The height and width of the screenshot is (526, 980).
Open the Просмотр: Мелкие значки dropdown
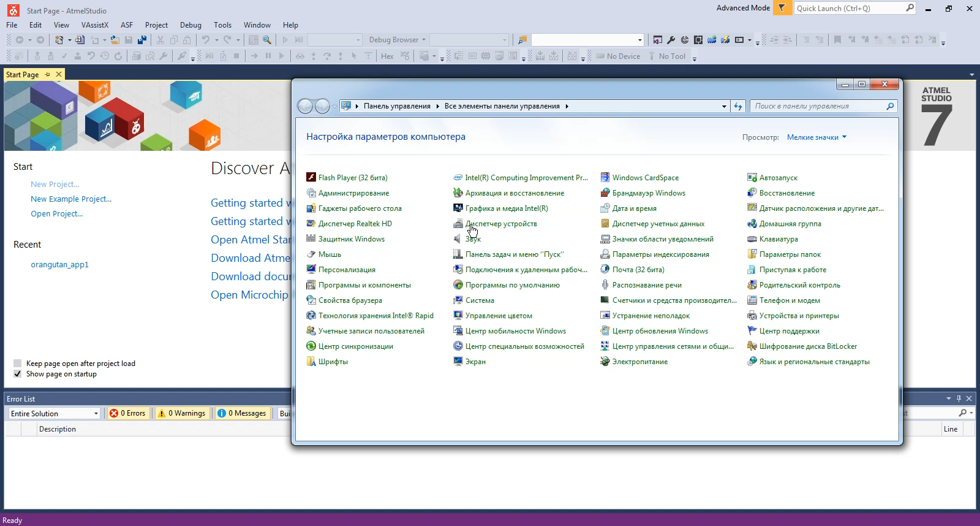[816, 137]
